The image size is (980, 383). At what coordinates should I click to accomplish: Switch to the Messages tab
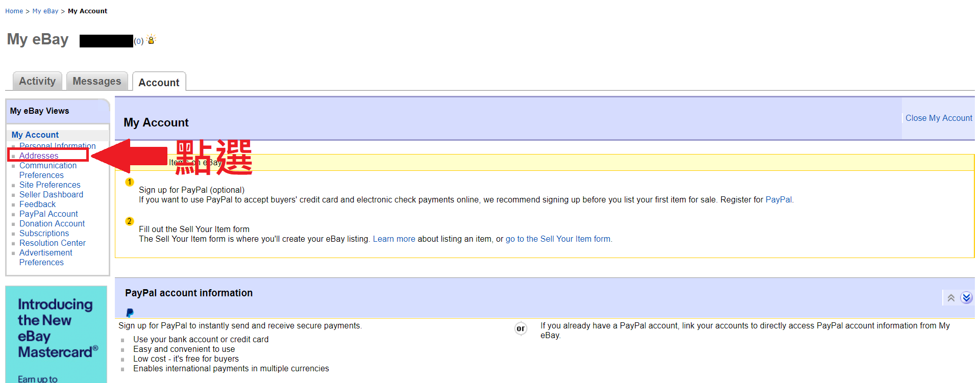tap(97, 82)
